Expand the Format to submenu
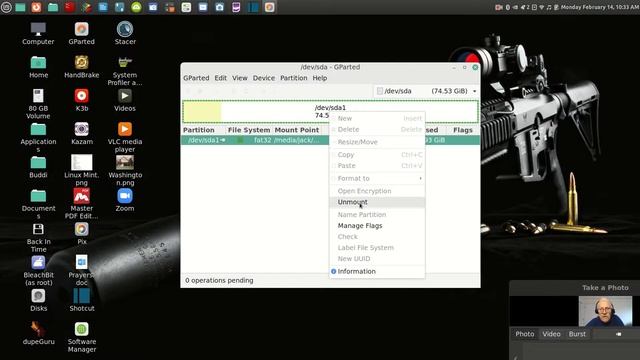The width and height of the screenshot is (640, 360). coord(377,178)
